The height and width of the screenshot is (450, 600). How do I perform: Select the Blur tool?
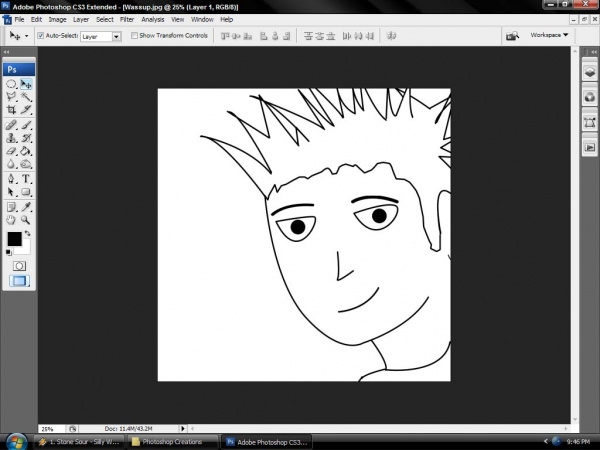[x=11, y=164]
